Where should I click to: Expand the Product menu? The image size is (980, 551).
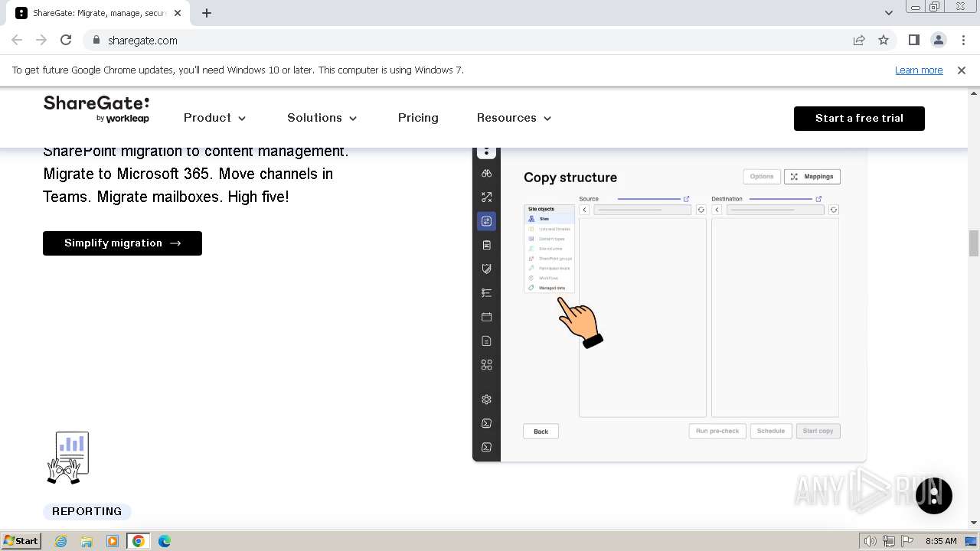point(215,118)
